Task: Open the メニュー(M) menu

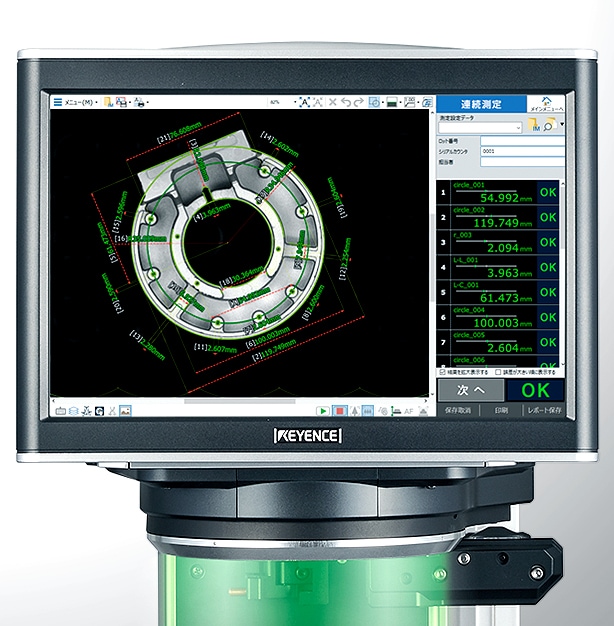Action: tap(76, 102)
